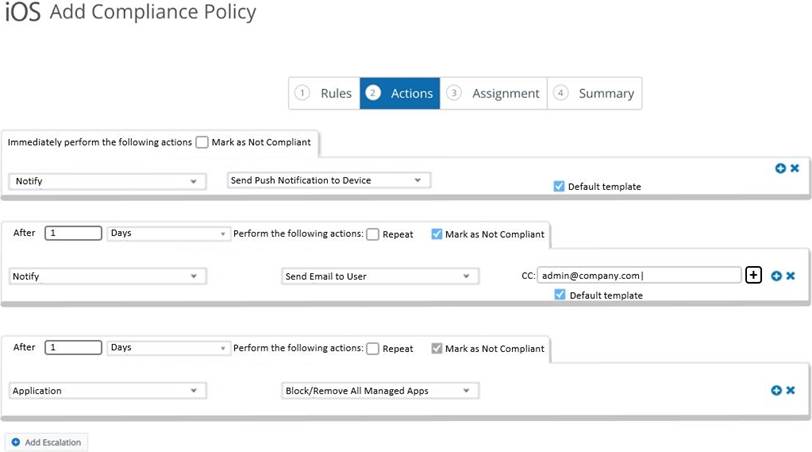Viewport: 812px width, 452px height.
Task: Expand the Send Email to User dropdown
Action: [379, 276]
